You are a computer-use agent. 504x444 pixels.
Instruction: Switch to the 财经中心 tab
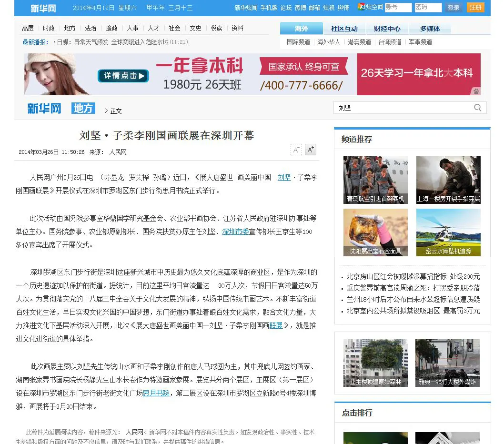[x=387, y=28]
